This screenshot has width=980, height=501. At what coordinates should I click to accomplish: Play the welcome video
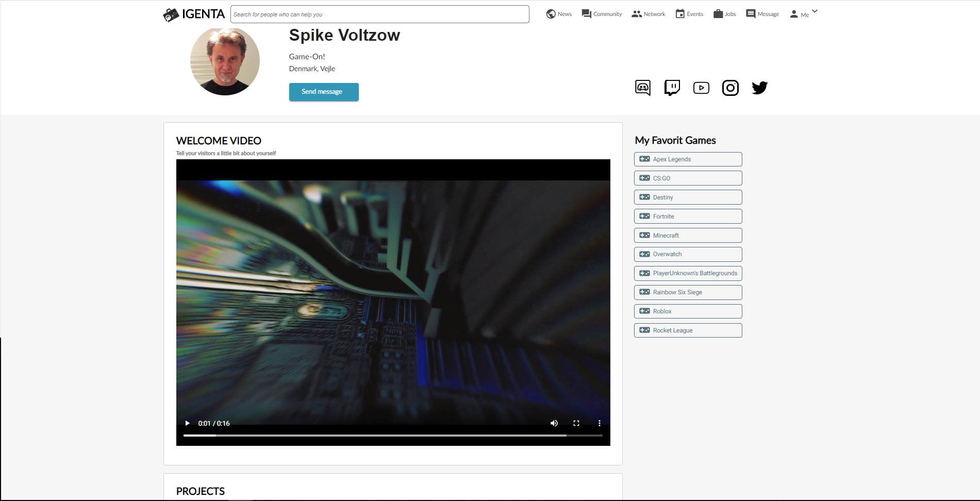187,423
